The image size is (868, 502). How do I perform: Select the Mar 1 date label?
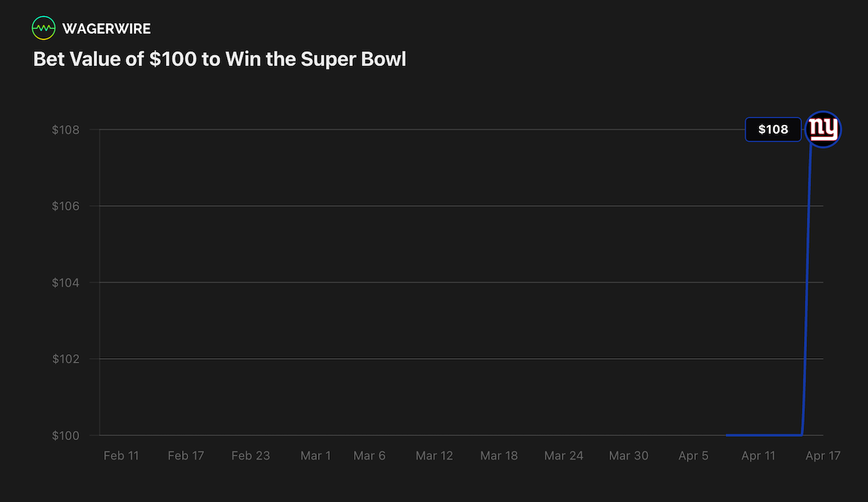315,456
